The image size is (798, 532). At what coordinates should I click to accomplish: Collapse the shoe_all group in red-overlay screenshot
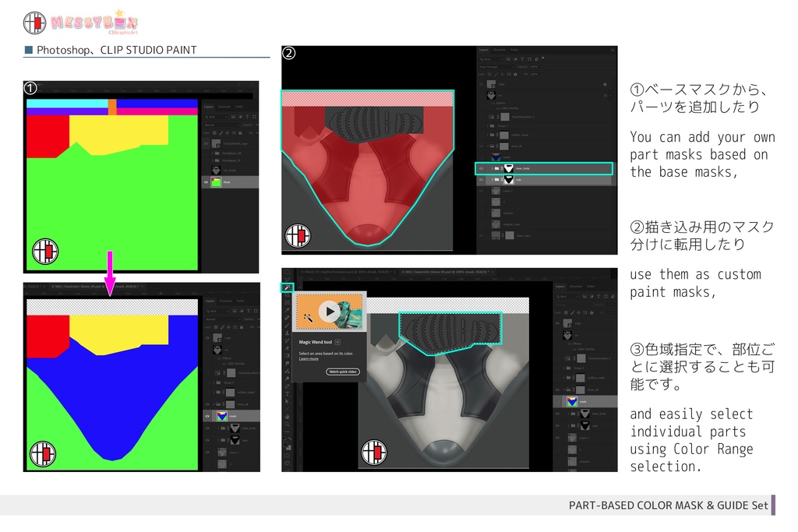tap(488, 146)
